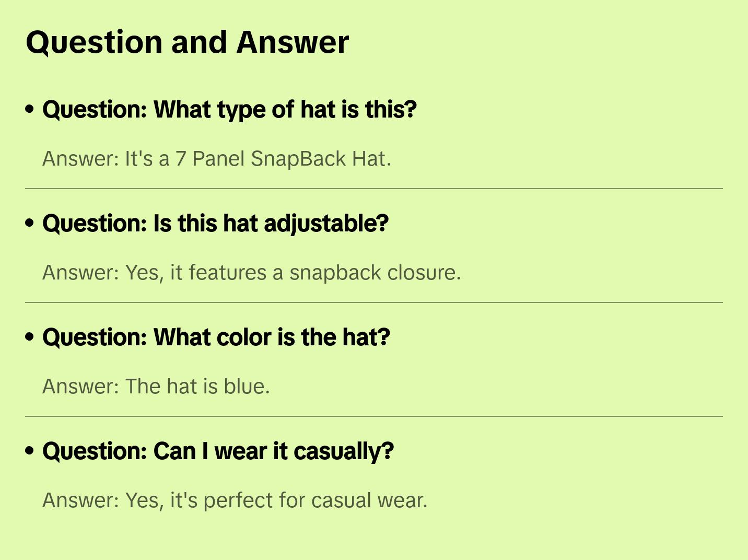Click the bullet beside the hat type question
This screenshot has height=560, width=748.
(30, 109)
